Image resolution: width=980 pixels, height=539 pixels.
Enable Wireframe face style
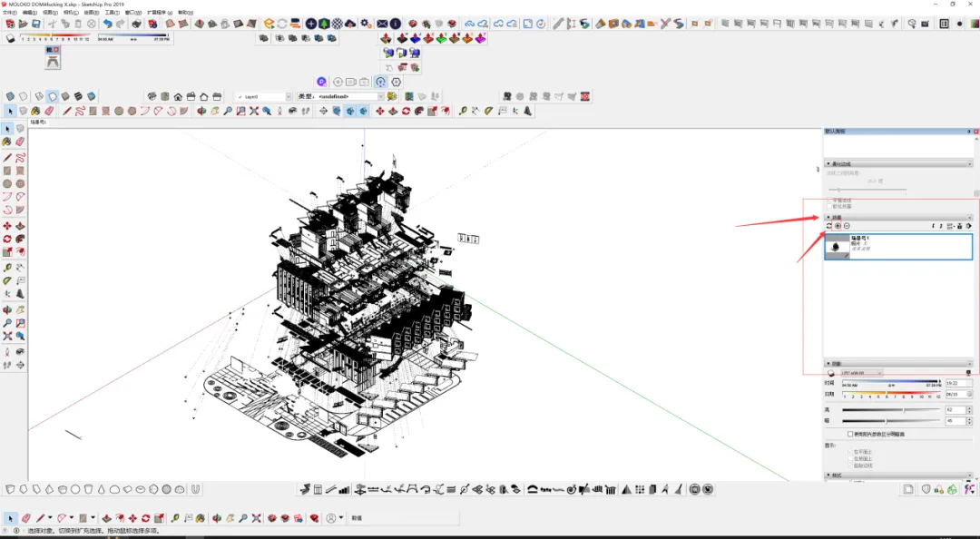tap(39, 96)
